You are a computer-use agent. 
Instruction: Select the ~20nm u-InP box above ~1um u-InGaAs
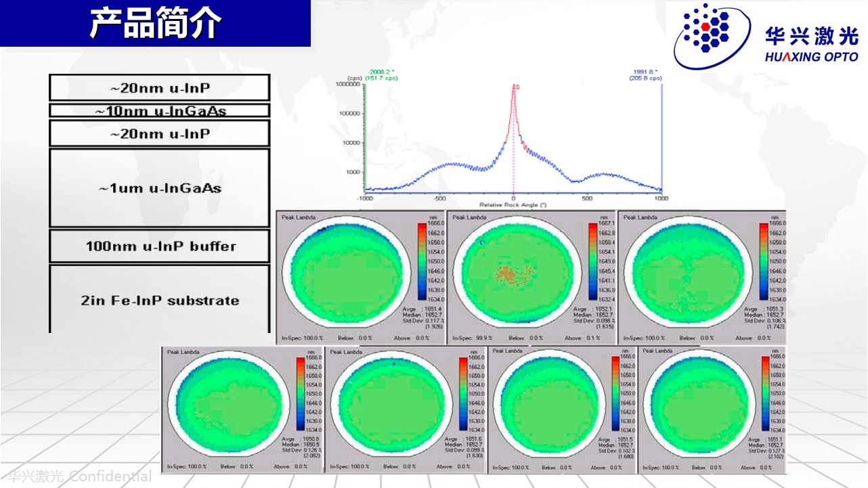(x=160, y=133)
